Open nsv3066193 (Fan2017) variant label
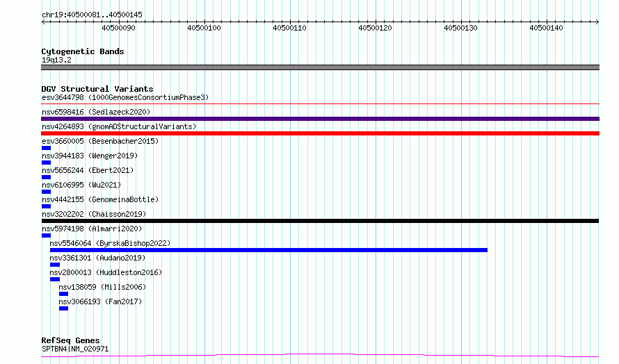Screen dimensions: 619x364 coord(100,301)
